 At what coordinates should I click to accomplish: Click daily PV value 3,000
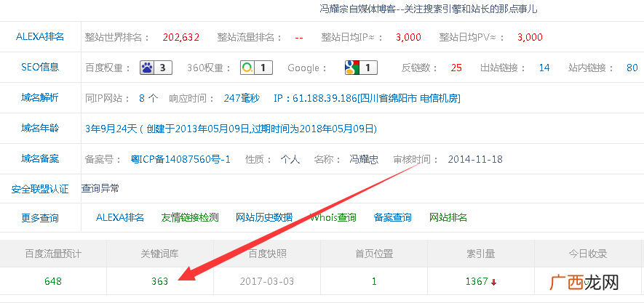pos(530,37)
